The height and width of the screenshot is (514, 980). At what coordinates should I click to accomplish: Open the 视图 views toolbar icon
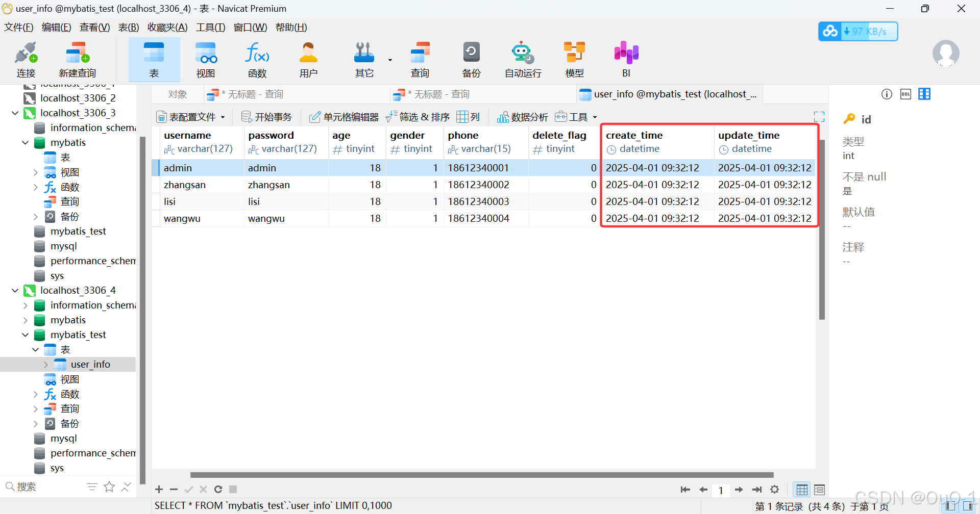(206, 60)
